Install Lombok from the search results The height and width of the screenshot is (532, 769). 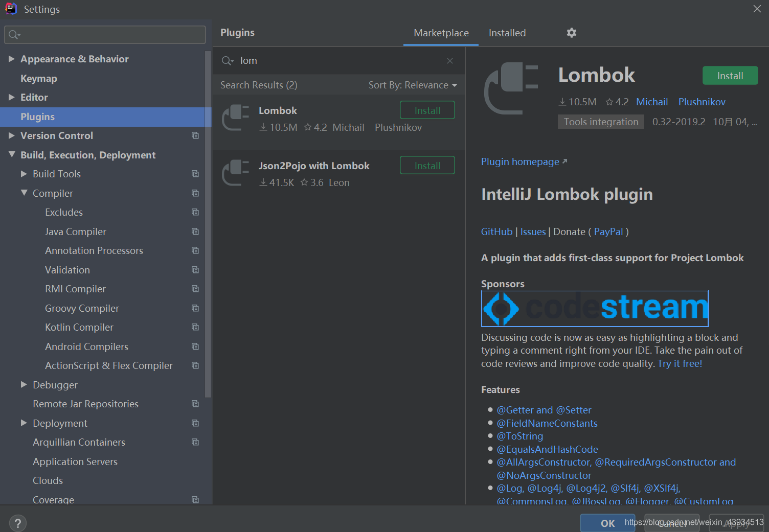click(x=427, y=110)
